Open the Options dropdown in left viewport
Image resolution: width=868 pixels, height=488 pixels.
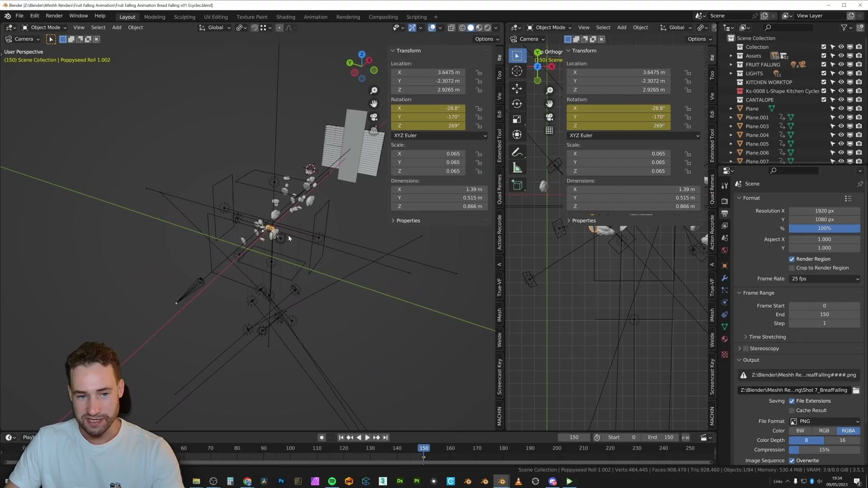[x=487, y=39]
